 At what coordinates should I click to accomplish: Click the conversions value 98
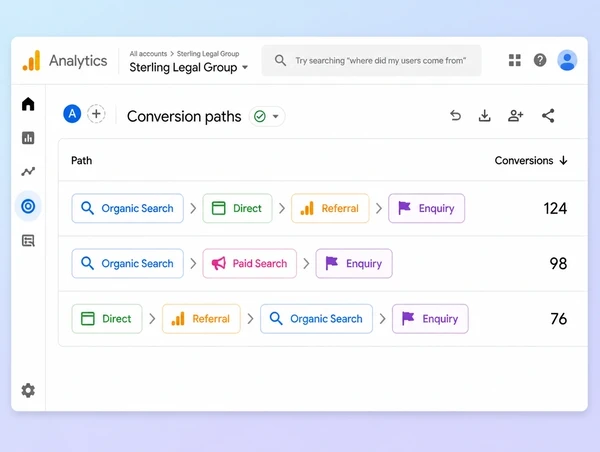click(x=558, y=264)
